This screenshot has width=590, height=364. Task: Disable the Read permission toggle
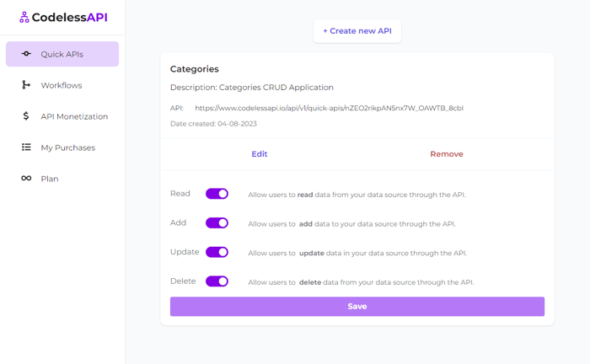tap(217, 194)
